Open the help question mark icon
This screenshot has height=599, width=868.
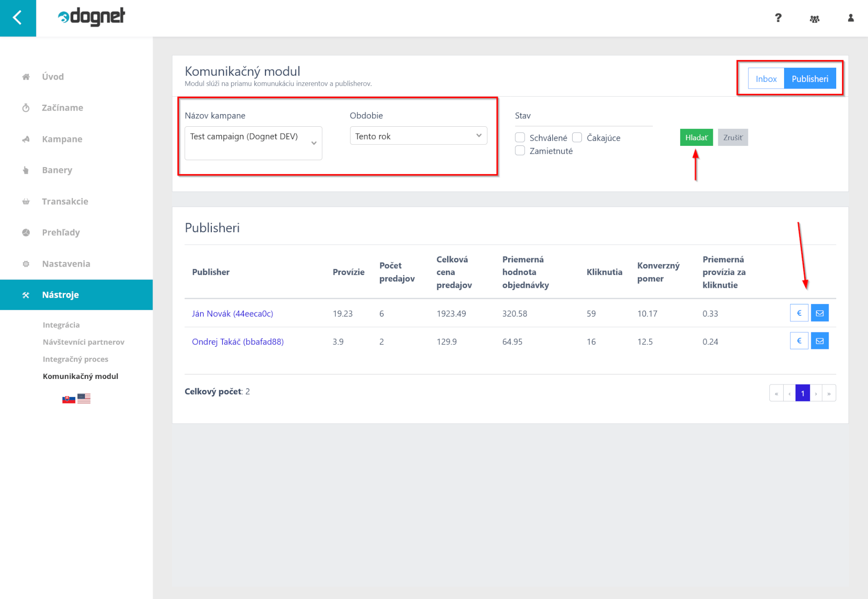pyautogui.click(x=778, y=18)
